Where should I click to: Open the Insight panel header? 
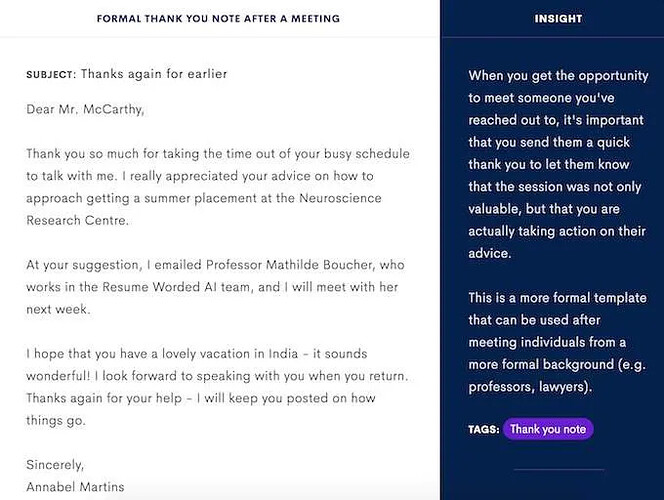coord(558,19)
